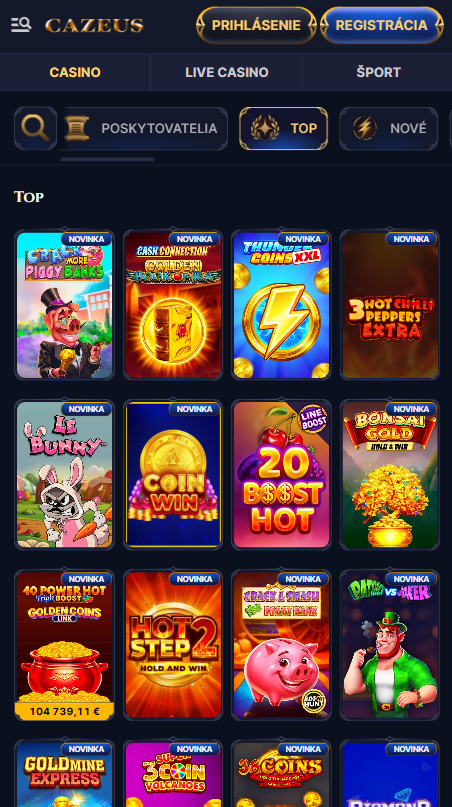Open the Poskytovatelia providers filter
452x807 pixels.
tap(144, 128)
